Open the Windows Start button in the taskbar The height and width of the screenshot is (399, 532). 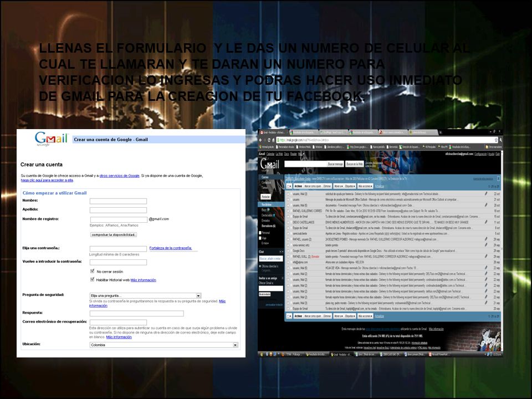point(261,354)
